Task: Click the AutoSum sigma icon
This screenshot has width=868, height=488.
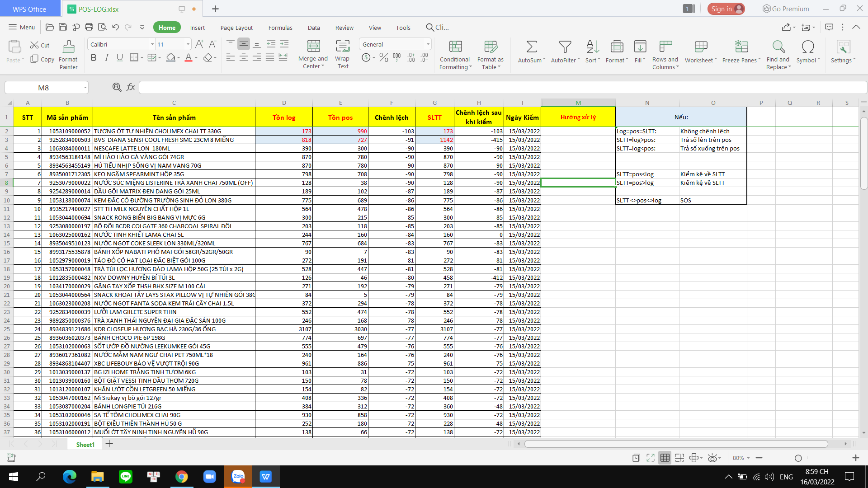Action: coord(531,47)
